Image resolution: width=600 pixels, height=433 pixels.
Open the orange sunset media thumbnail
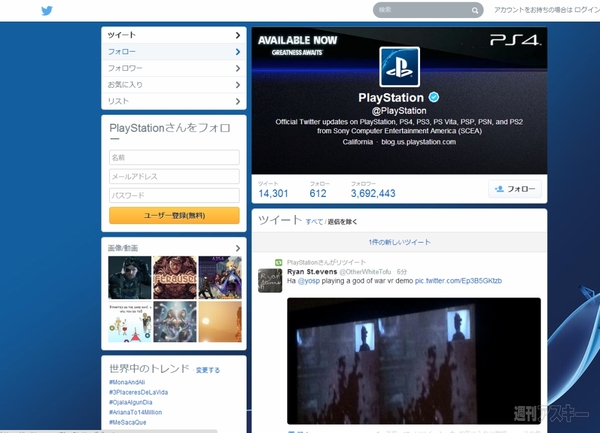tap(220, 322)
